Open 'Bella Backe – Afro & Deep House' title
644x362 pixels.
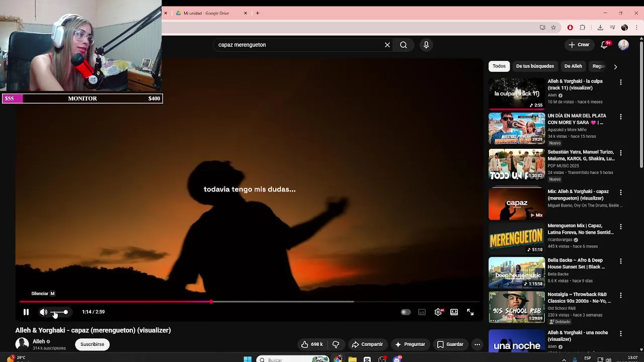(x=577, y=263)
